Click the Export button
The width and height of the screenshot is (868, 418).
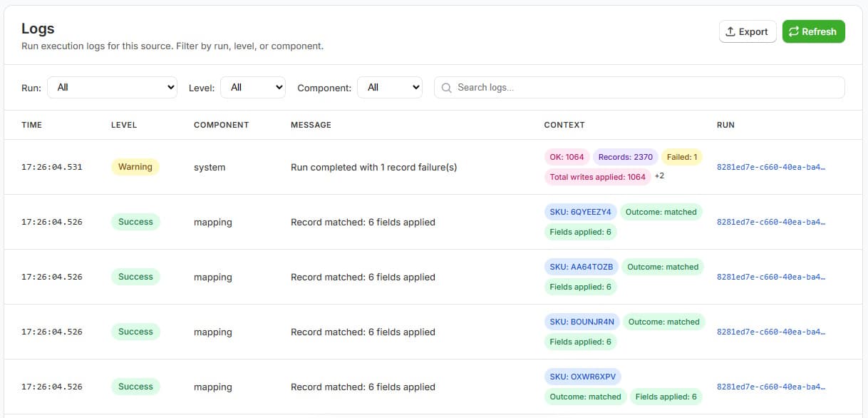[x=748, y=31]
